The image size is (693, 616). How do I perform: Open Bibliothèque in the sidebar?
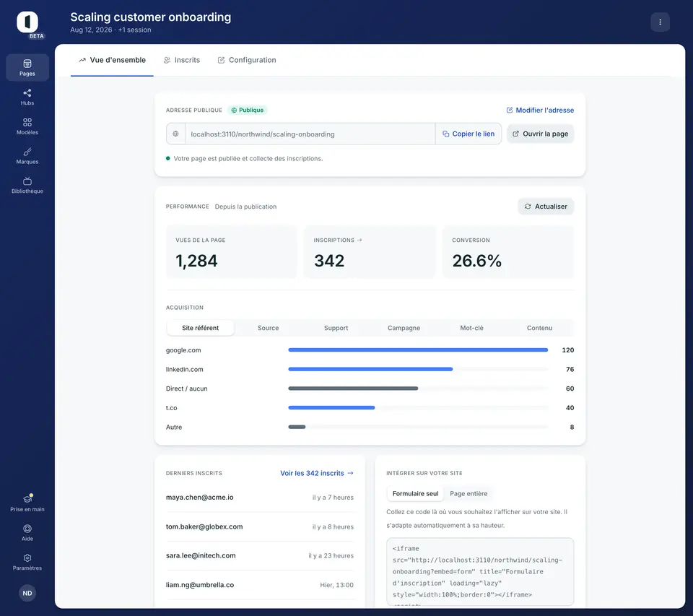(27, 186)
